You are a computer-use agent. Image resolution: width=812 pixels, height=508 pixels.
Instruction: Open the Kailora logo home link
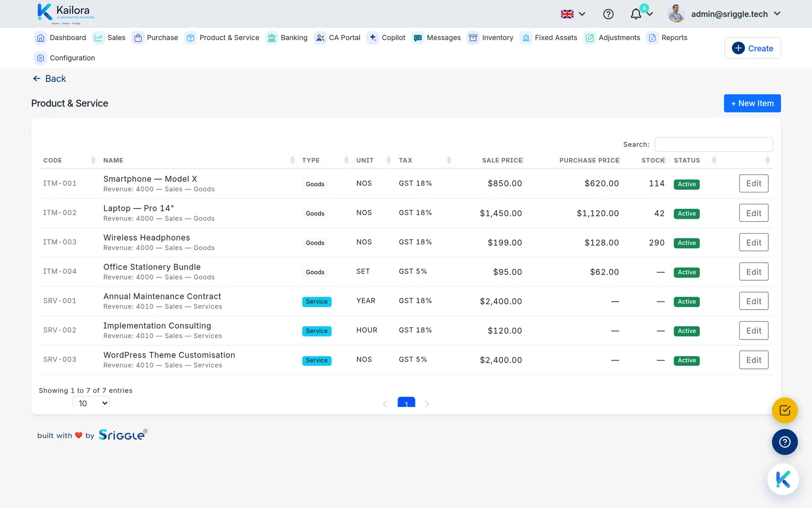pos(66,14)
